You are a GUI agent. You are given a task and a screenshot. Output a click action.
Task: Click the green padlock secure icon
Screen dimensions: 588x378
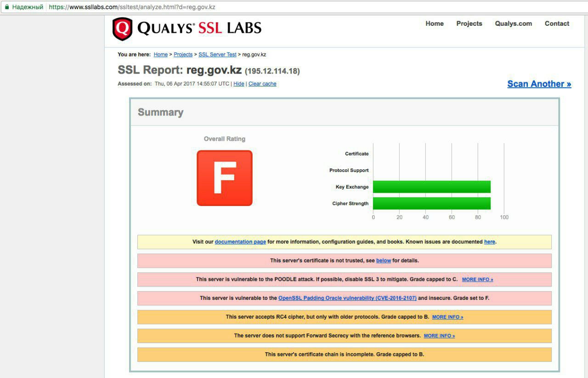(x=6, y=7)
